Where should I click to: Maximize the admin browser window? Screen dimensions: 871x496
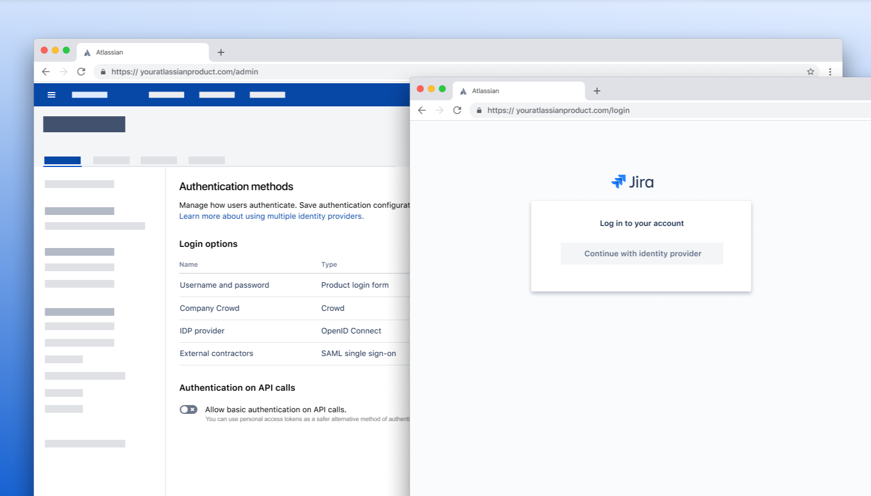click(x=66, y=50)
